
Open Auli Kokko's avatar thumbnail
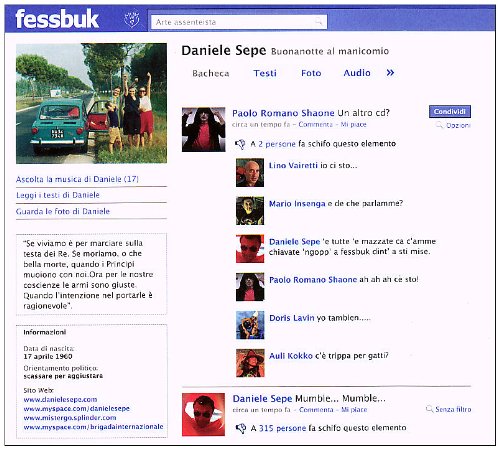tap(250, 363)
